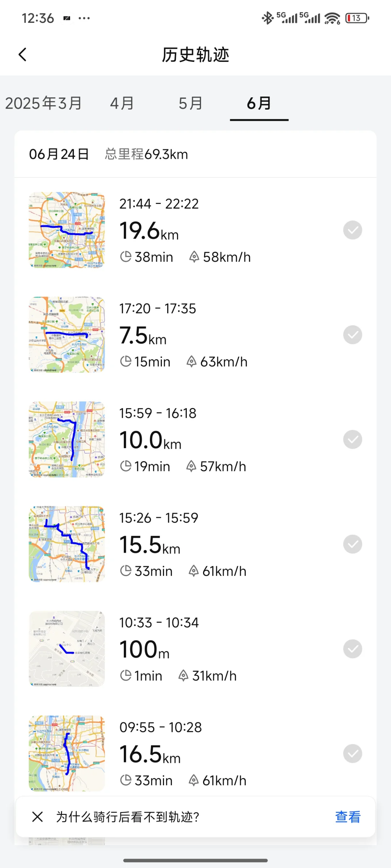Toggle selection of the 100m ride
Screen dimensions: 391x868
pos(353,649)
